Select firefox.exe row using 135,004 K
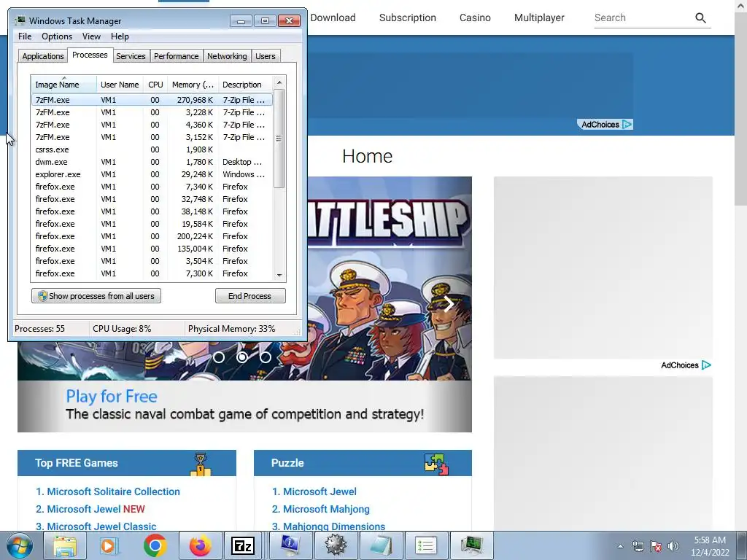Image resolution: width=747 pixels, height=560 pixels. [152, 249]
